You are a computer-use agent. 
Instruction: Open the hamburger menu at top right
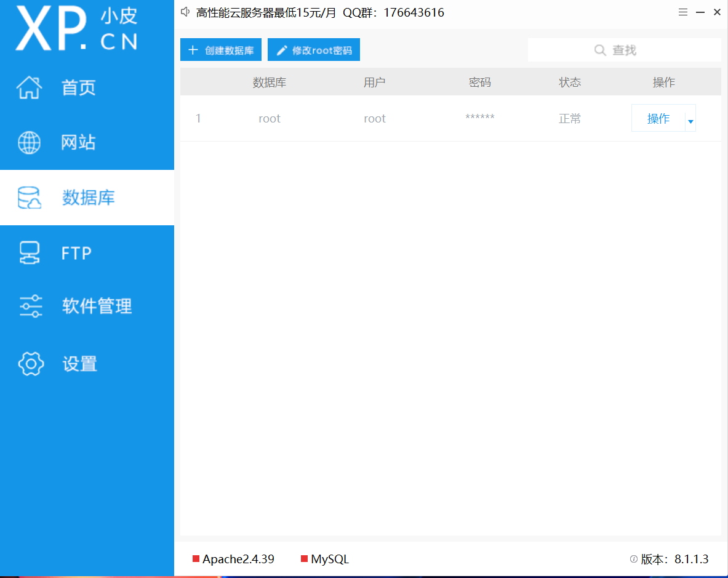click(x=682, y=12)
